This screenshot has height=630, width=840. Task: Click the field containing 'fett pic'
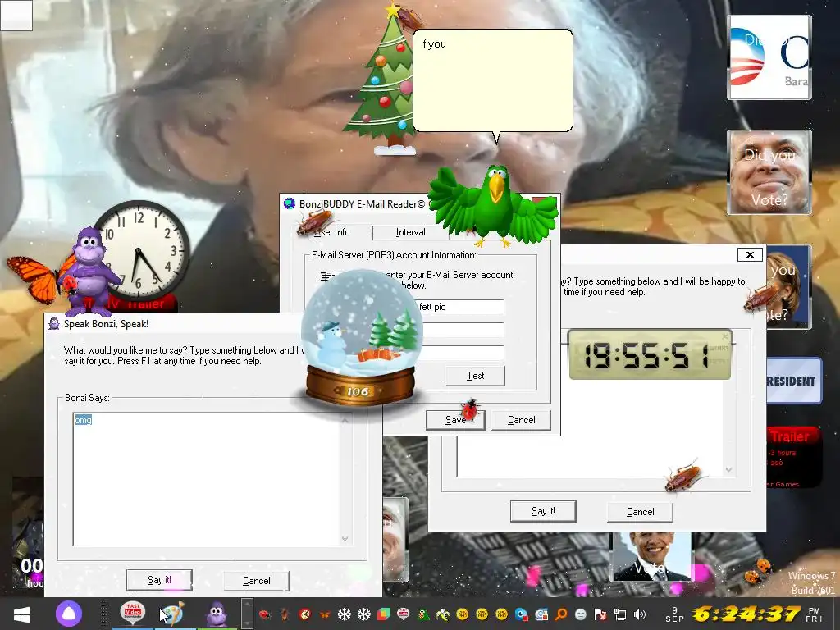pyautogui.click(x=461, y=307)
